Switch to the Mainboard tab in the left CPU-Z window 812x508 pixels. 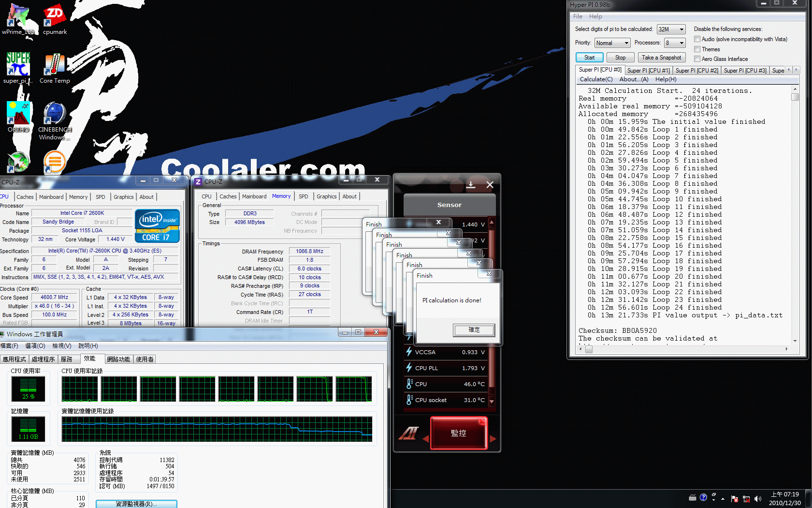point(51,197)
